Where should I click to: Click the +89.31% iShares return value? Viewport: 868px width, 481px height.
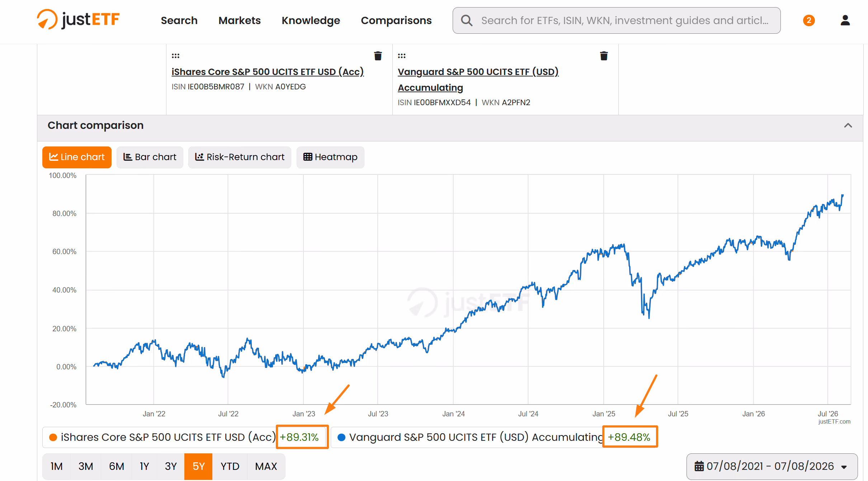coord(299,437)
